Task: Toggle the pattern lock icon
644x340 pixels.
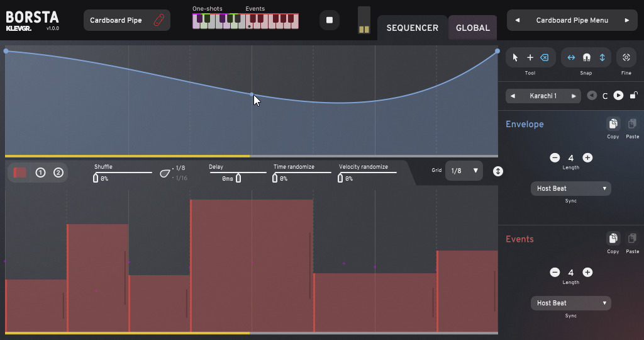Action: click(634, 95)
